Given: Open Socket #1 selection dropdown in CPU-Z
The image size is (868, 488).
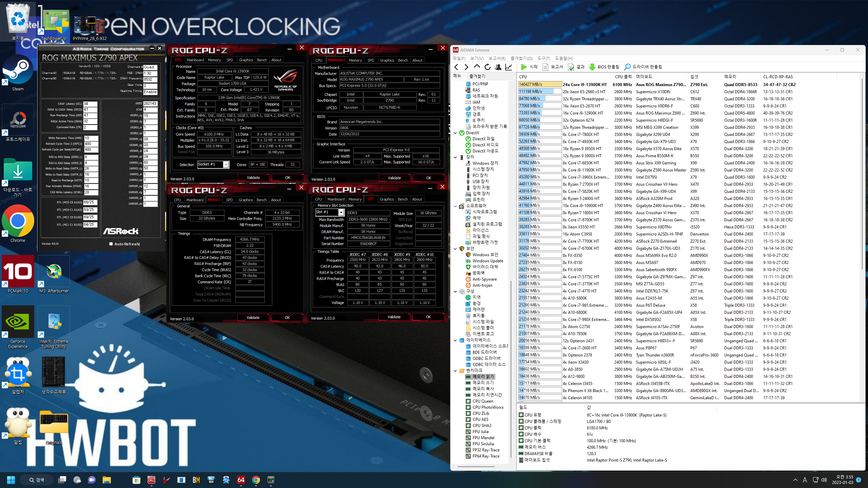Looking at the screenshot, I should (x=226, y=165).
